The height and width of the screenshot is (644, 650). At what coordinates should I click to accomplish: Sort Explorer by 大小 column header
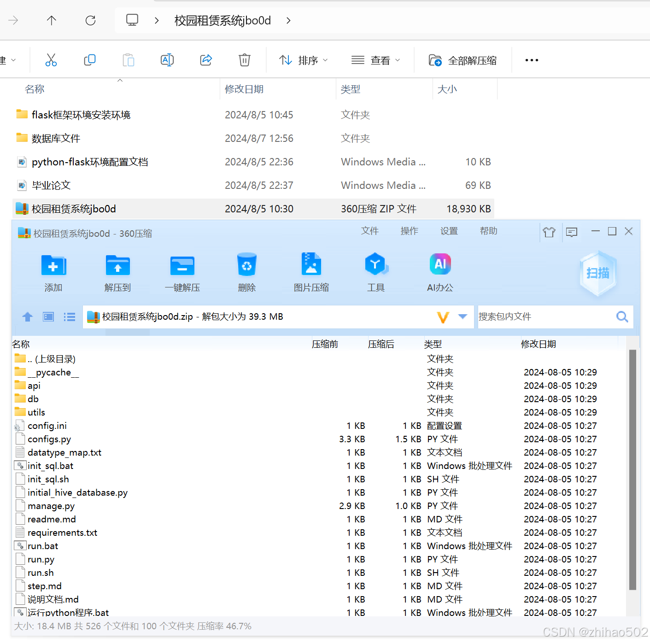coord(465,89)
